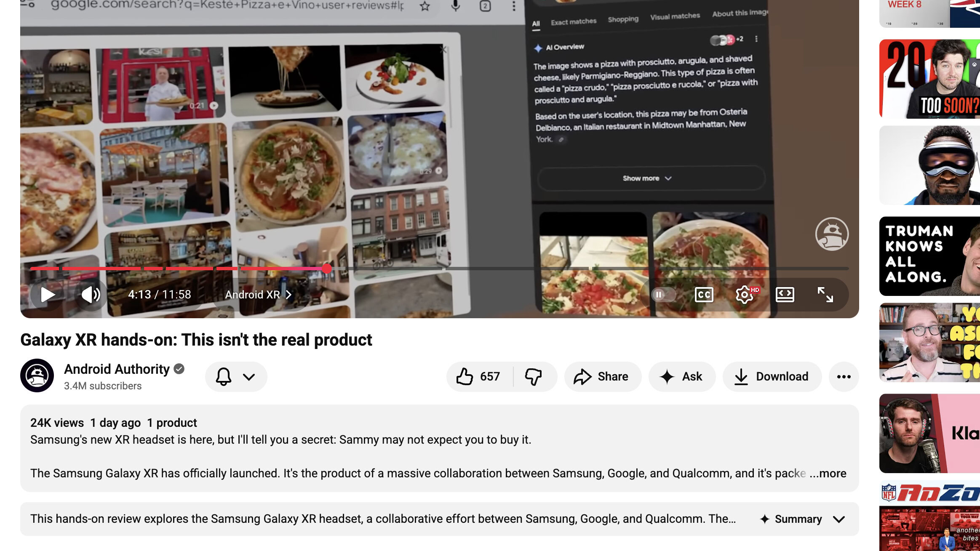Dislike the video with thumbs down

533,376
